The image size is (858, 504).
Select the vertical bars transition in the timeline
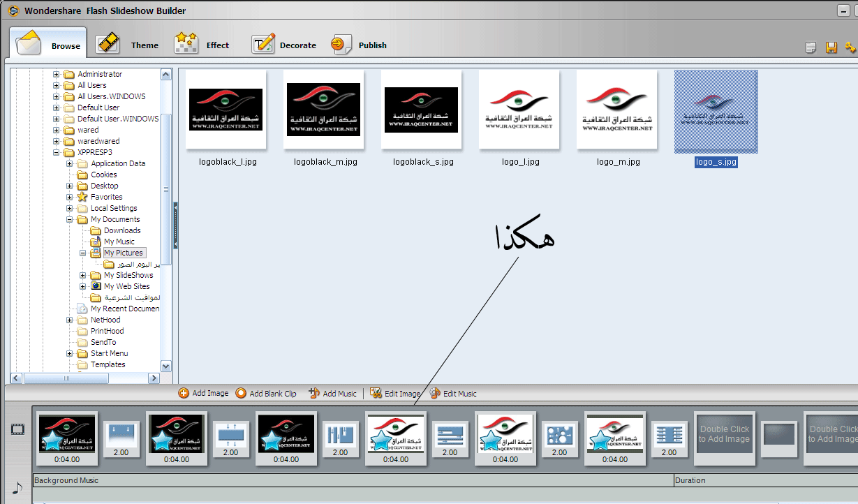point(340,439)
